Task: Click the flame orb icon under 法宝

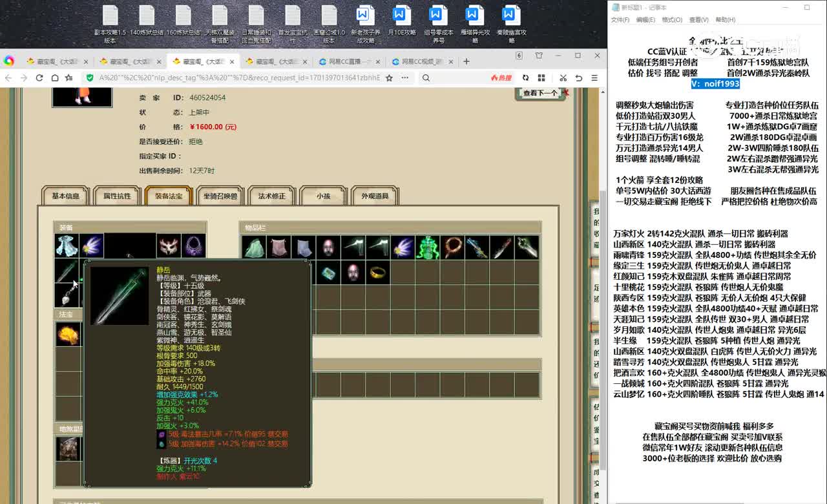Action: [x=67, y=334]
